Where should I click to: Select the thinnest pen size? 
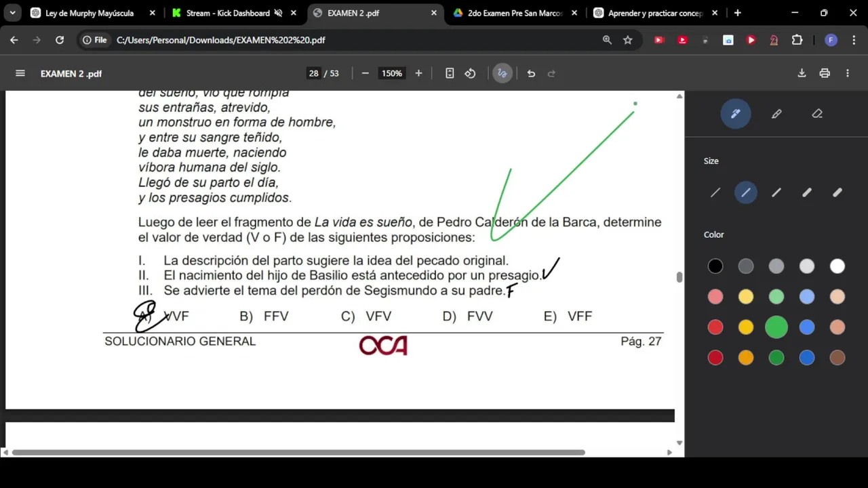pos(715,193)
